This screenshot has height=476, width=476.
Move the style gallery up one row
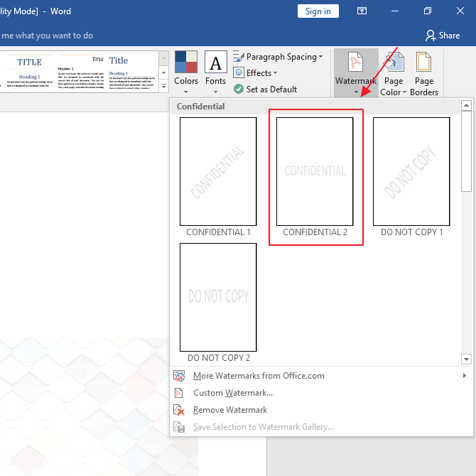click(163, 58)
